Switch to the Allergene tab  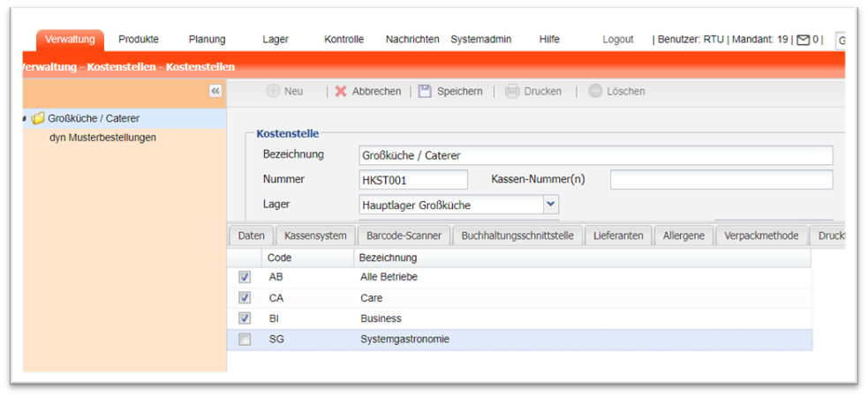click(x=683, y=236)
